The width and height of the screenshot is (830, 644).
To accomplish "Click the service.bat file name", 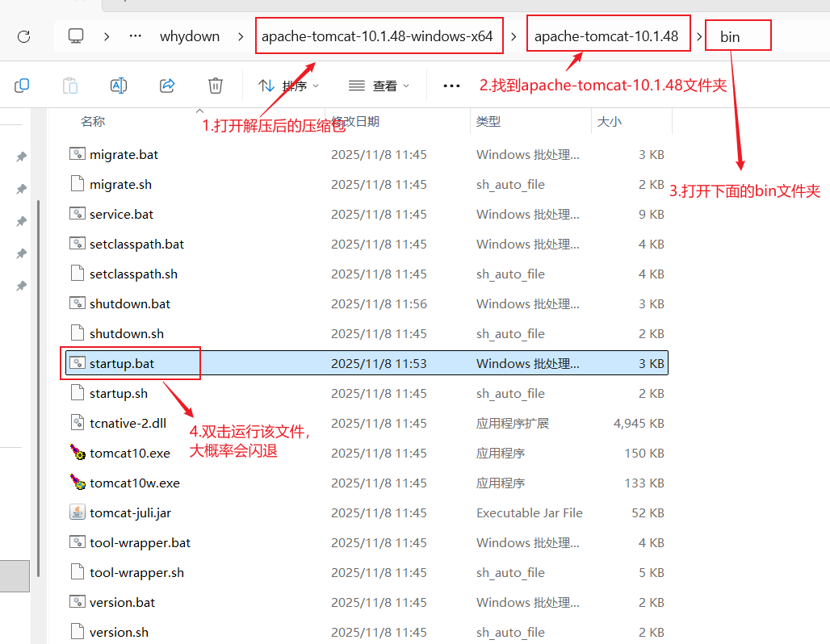I will tap(121, 215).
